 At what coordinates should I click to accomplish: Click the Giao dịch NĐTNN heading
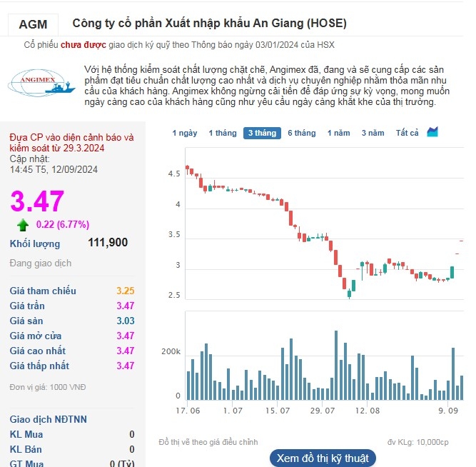[x=48, y=419]
